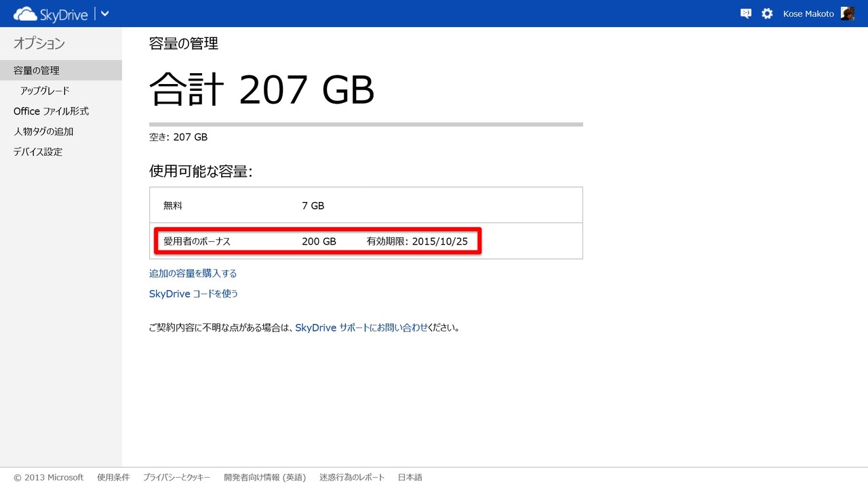Image resolution: width=868 pixels, height=488 pixels.
Task: Click the オプション sidebar heading
Action: pyautogui.click(x=39, y=43)
